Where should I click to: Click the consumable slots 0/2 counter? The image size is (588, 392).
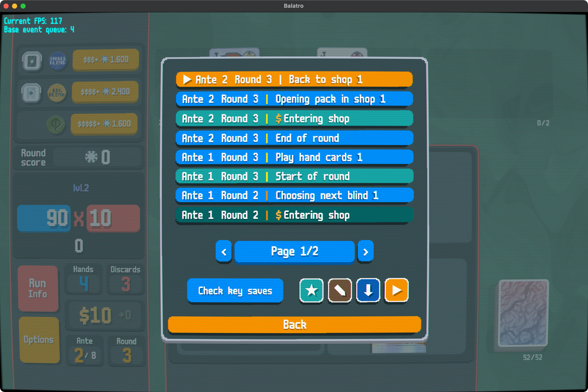coord(543,123)
